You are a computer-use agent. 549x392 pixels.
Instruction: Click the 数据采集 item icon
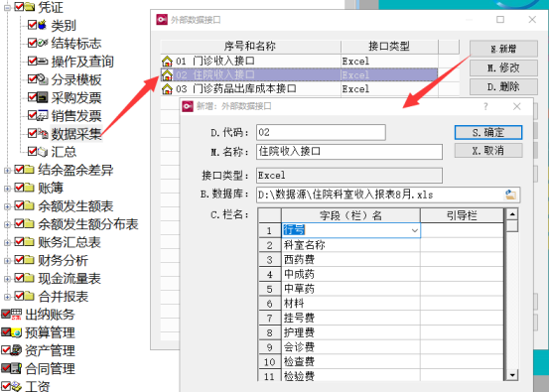click(43, 133)
